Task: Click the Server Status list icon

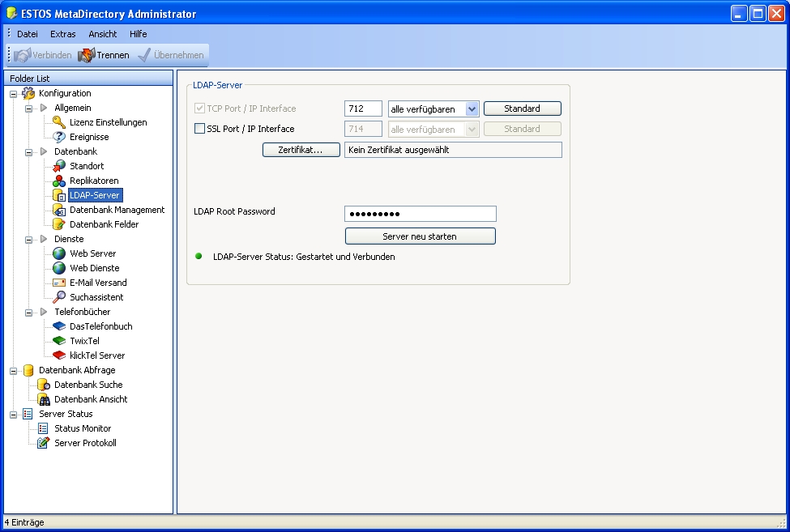Action: pos(28,415)
